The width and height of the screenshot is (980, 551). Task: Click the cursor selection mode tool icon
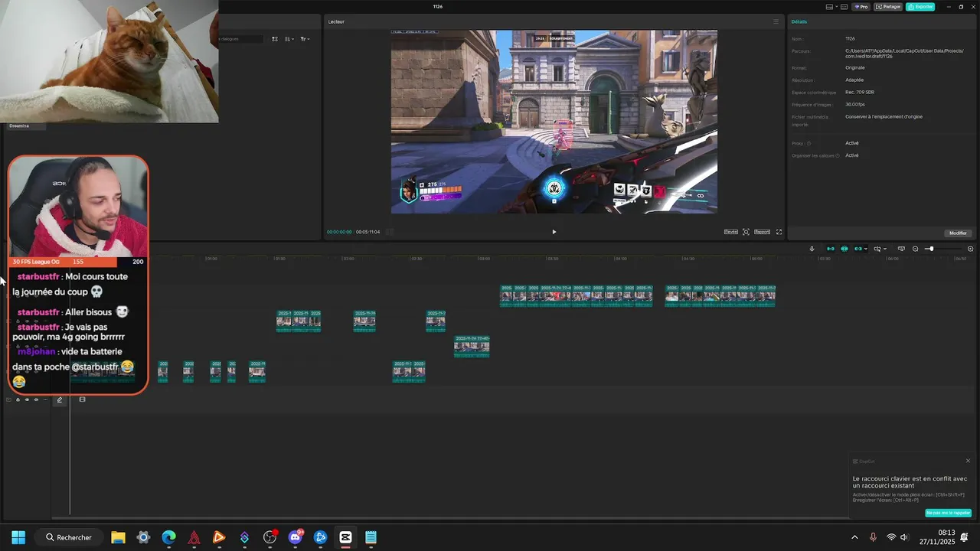(877, 249)
